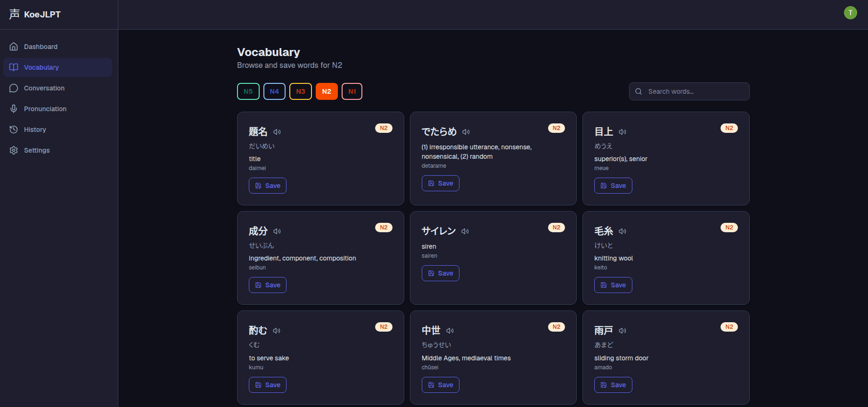
Task: Click the Conversation chat bubble icon
Action: tap(14, 88)
